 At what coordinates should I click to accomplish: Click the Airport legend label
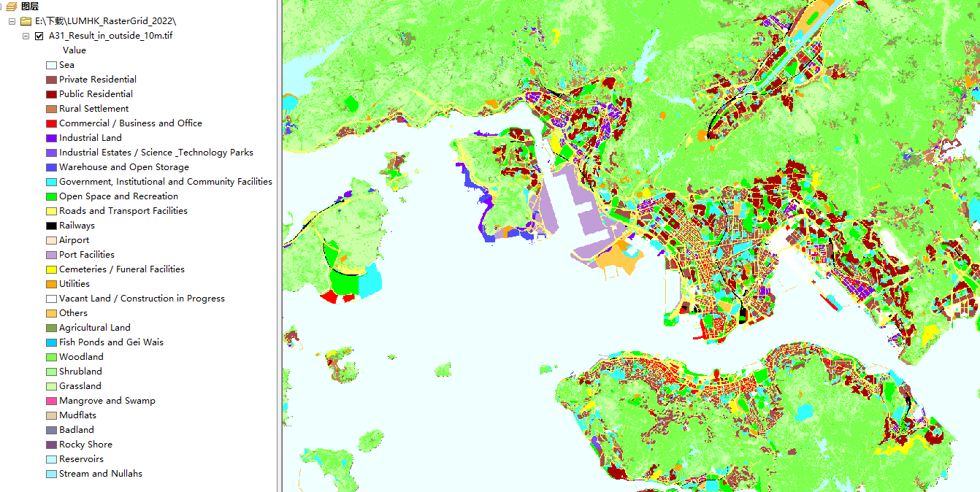[x=74, y=240]
